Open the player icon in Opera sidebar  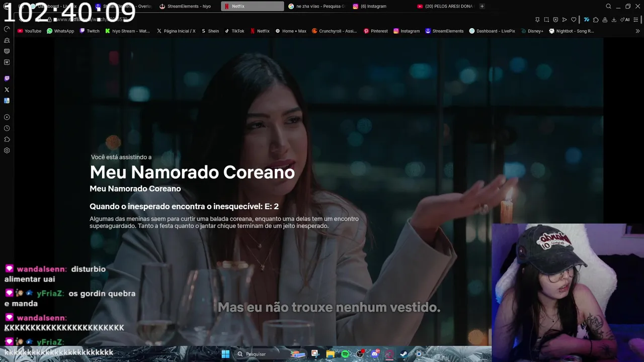pyautogui.click(x=7, y=117)
